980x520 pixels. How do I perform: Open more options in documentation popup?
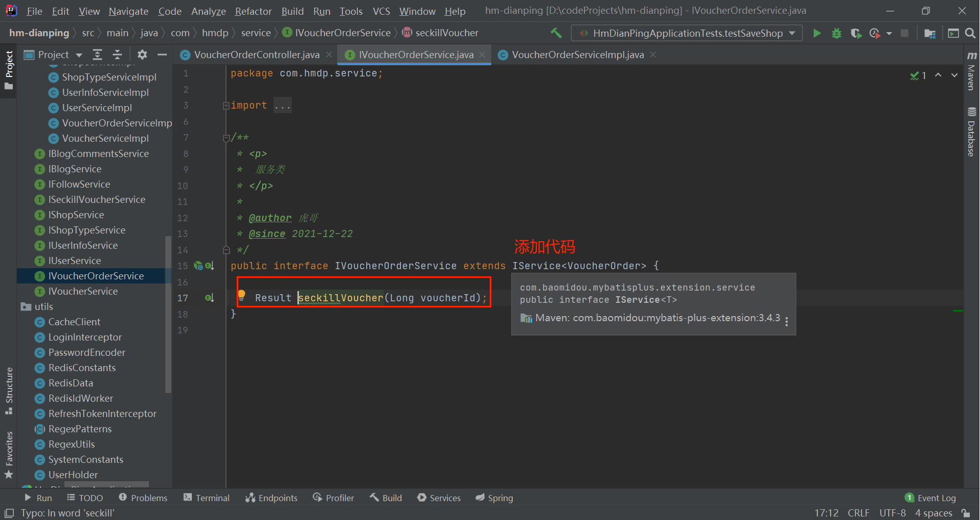click(787, 321)
